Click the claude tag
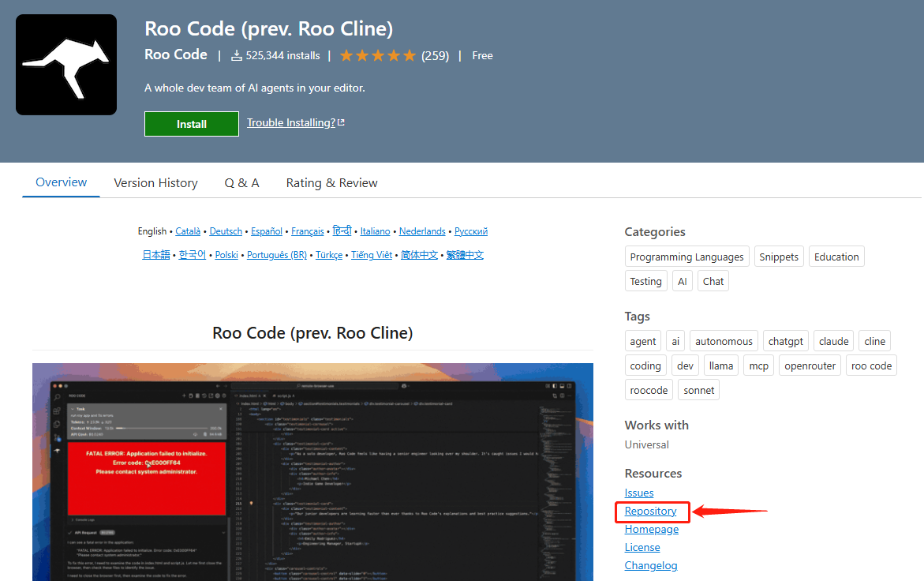The width and height of the screenshot is (924, 581). tap(834, 341)
